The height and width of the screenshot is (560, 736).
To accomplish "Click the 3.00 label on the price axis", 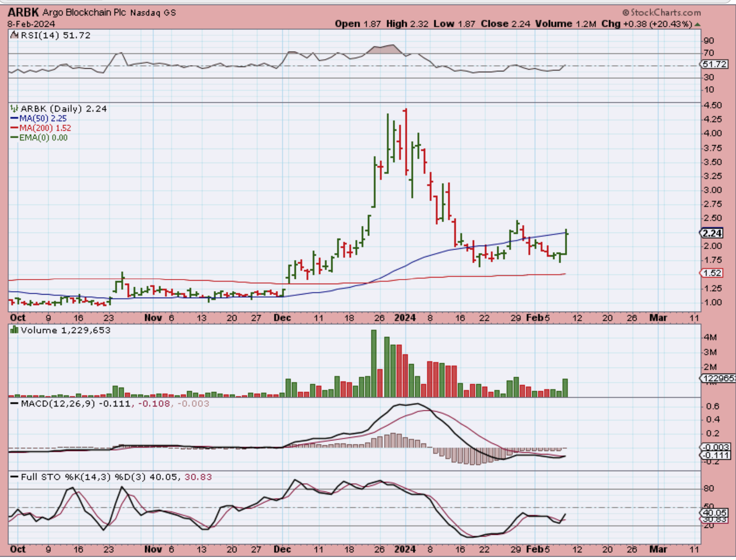I will (713, 190).
